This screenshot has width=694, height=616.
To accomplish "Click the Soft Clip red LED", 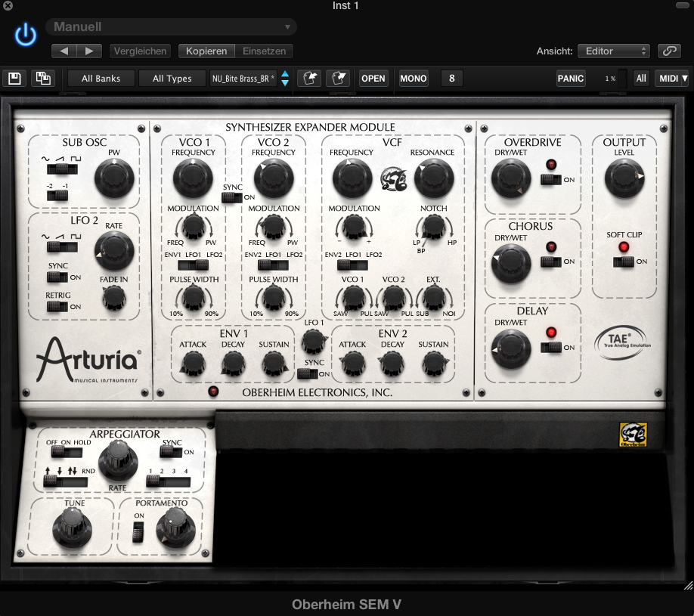I will 624,247.
